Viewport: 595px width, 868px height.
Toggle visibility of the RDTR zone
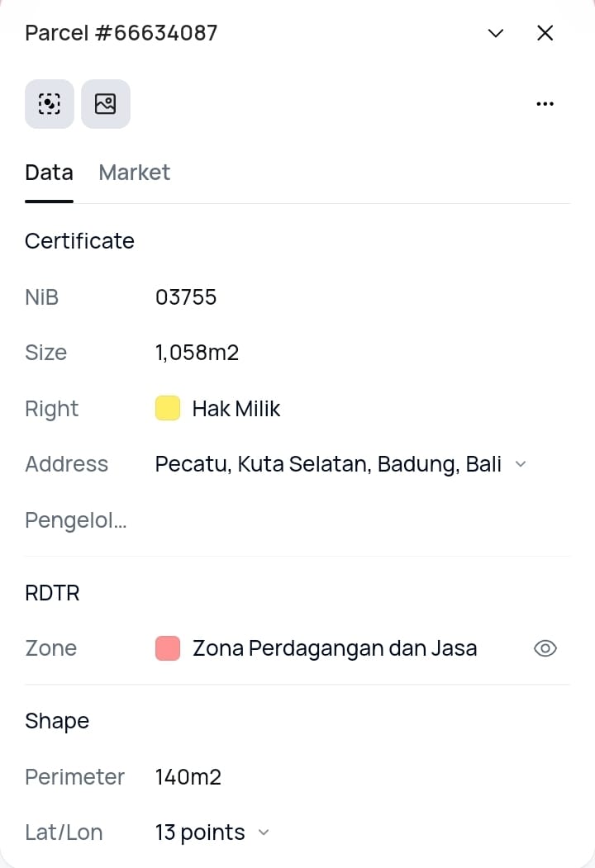(x=545, y=648)
